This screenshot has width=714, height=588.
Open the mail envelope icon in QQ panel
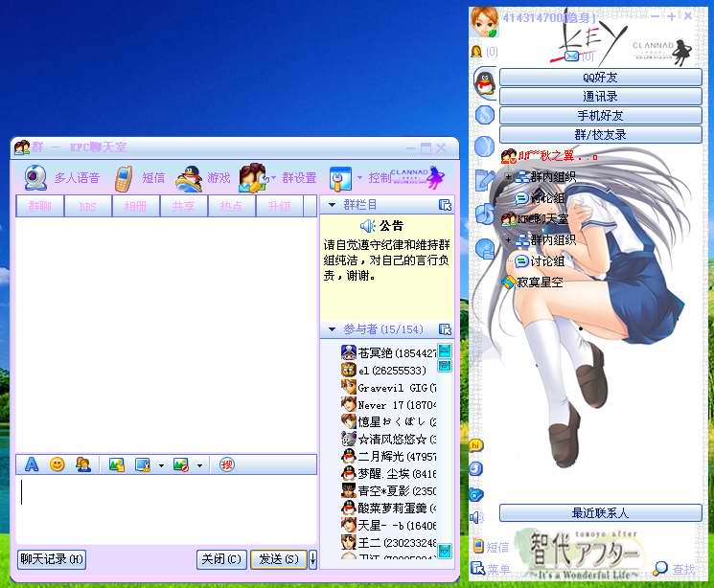tap(571, 57)
